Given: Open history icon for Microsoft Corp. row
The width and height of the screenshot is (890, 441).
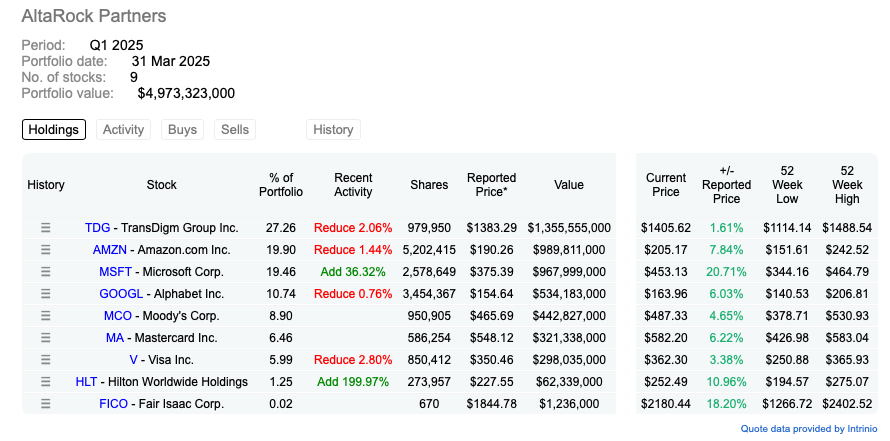Looking at the screenshot, I should (45, 272).
